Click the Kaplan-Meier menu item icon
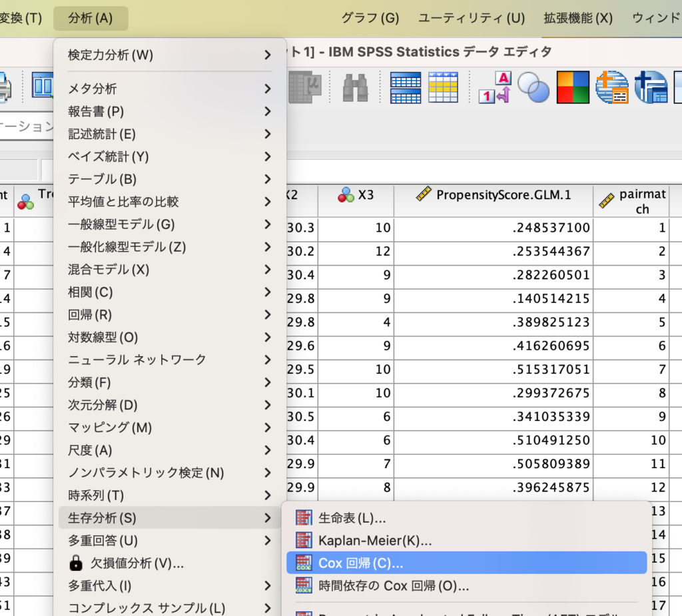The height and width of the screenshot is (616, 682). point(304,540)
